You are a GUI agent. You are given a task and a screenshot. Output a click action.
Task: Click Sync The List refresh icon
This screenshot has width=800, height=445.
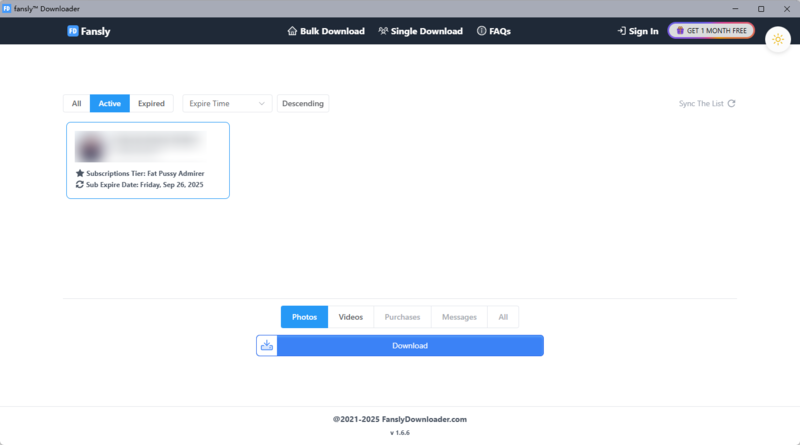click(x=732, y=104)
